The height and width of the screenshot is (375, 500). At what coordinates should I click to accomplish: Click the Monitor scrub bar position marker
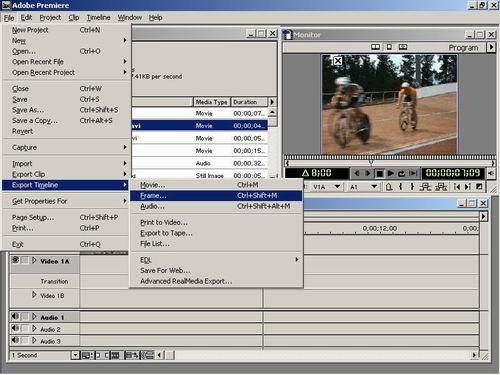(x=371, y=163)
